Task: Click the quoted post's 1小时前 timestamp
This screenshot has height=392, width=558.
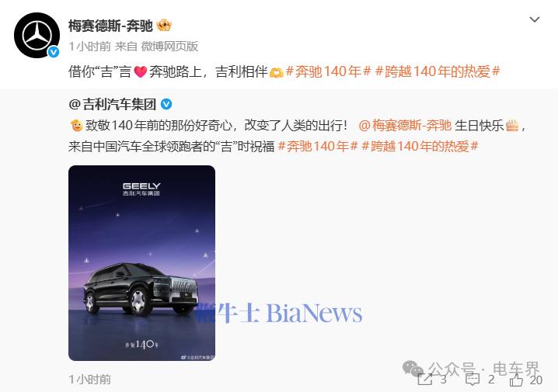Action: pos(89,380)
